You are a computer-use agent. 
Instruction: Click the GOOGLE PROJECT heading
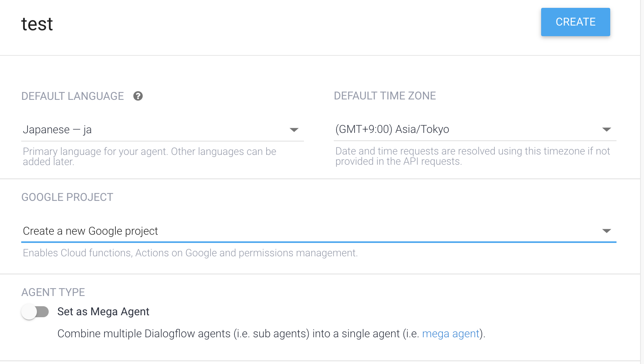(67, 197)
